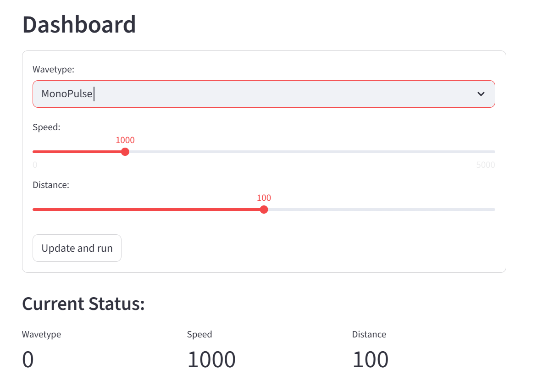
Task: Click the Speed slider minimum label 0
Action: click(x=35, y=165)
